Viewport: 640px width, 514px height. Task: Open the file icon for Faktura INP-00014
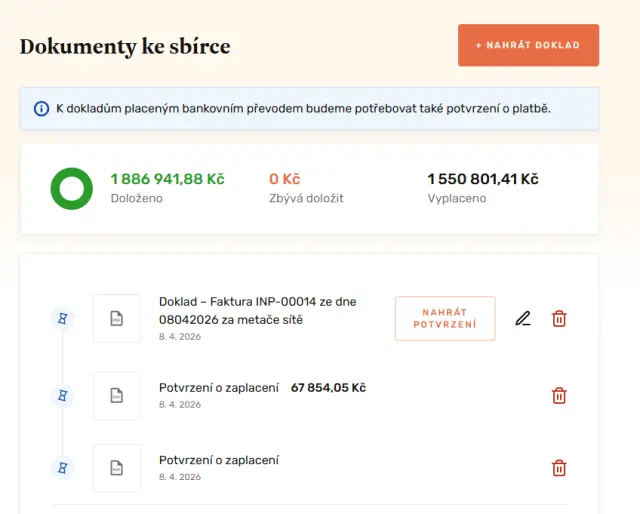tap(117, 319)
